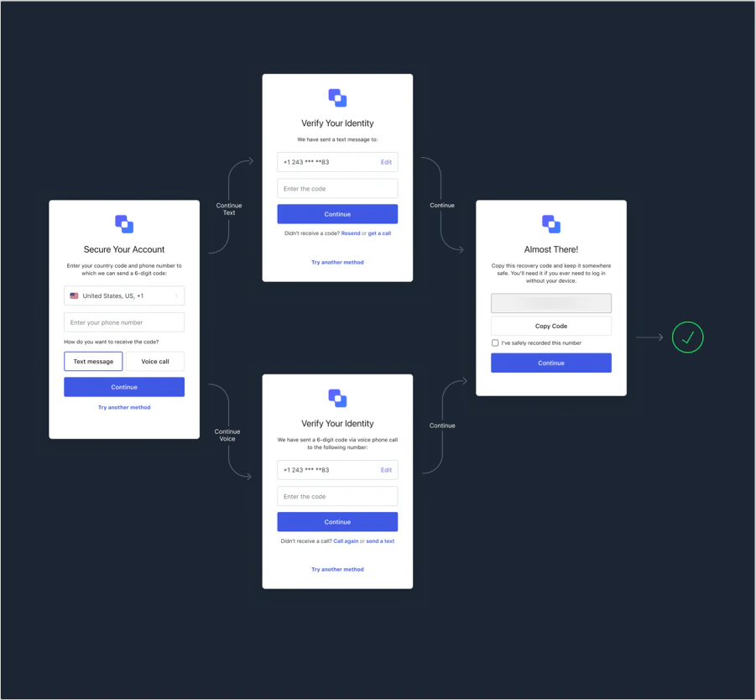Click Try another method on Secure Your Account card

(x=124, y=408)
